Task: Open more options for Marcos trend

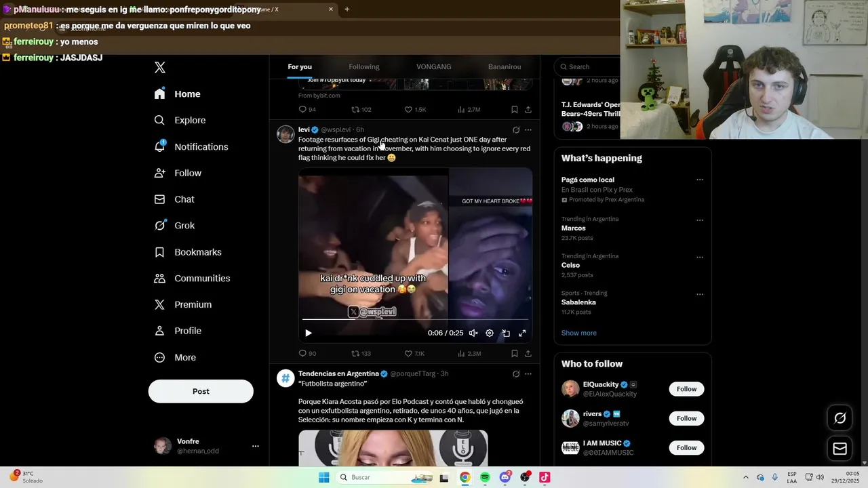Action: [x=700, y=220]
